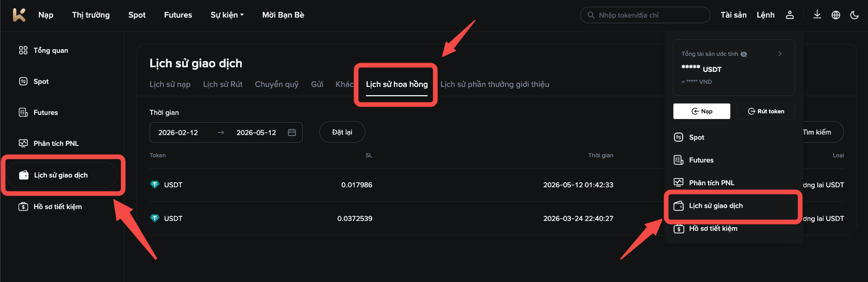Image resolution: width=868 pixels, height=282 pixels.
Task: Click the Đặt lại reset button
Action: 342,132
